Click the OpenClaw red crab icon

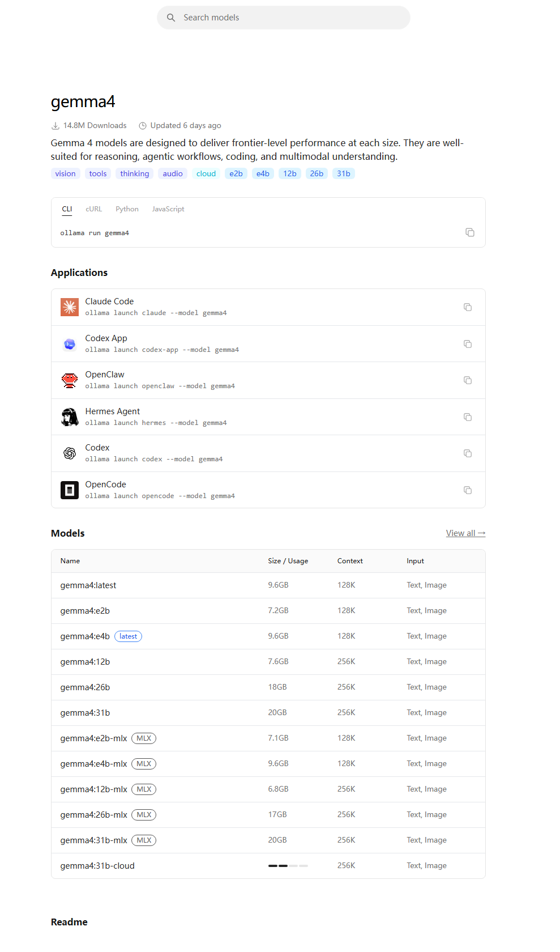coord(70,380)
